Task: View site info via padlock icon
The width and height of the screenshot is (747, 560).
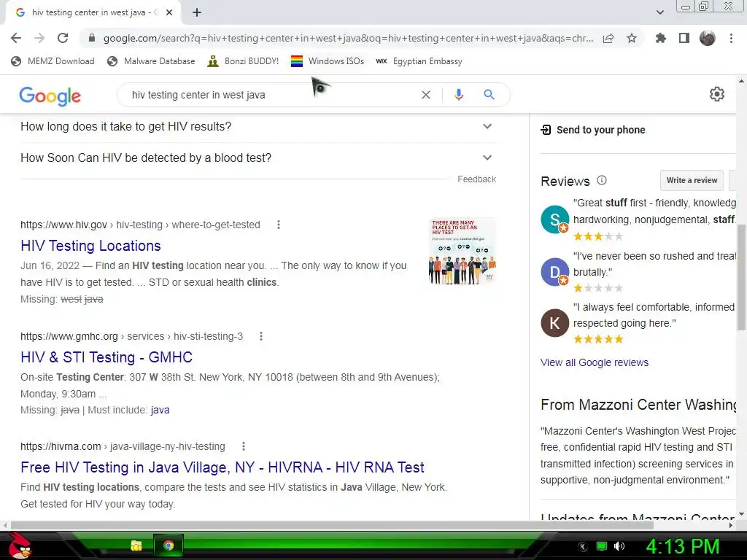Action: (93, 38)
